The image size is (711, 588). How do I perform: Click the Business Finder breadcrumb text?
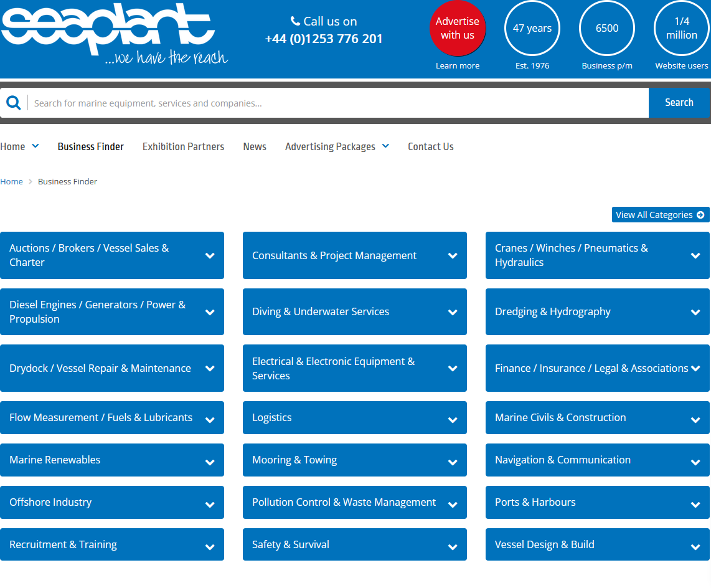[68, 181]
